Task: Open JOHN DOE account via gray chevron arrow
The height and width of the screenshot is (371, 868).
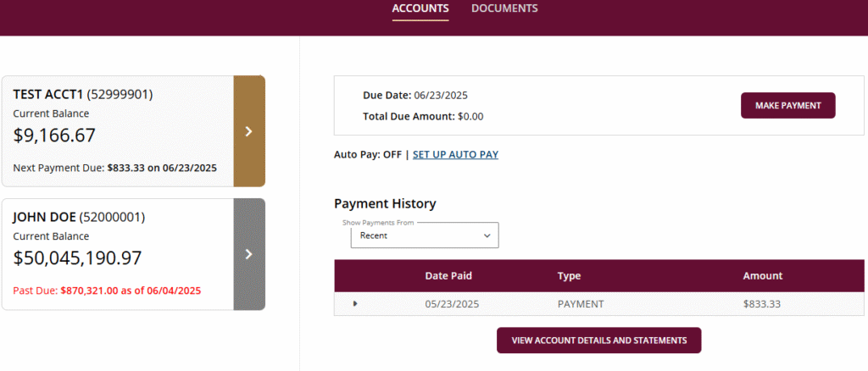Action: coord(249,254)
